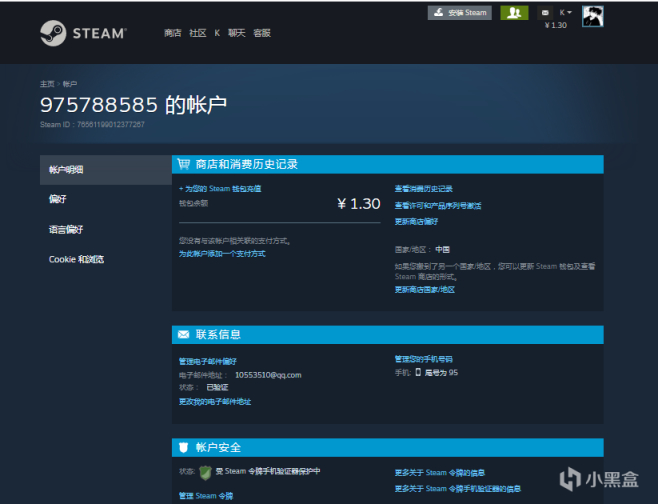Go to 主页 breadcrumb link

click(47, 84)
